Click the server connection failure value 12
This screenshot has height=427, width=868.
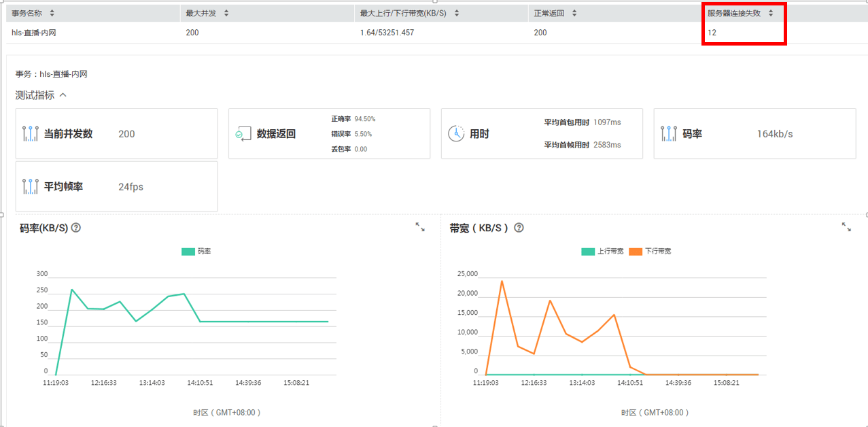(712, 33)
